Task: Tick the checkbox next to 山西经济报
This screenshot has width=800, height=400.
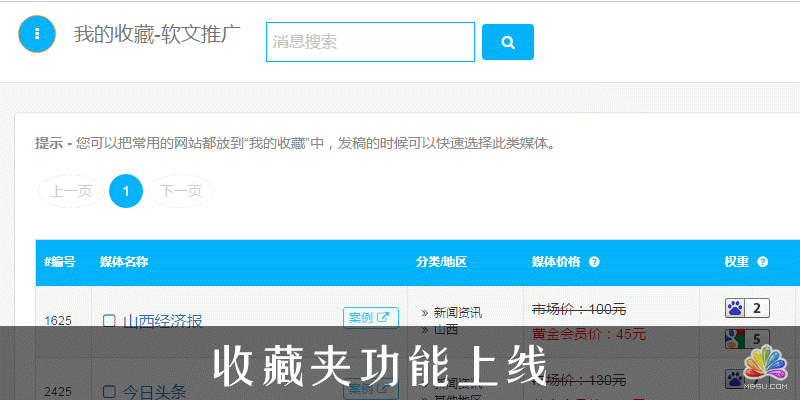Action: tap(110, 321)
